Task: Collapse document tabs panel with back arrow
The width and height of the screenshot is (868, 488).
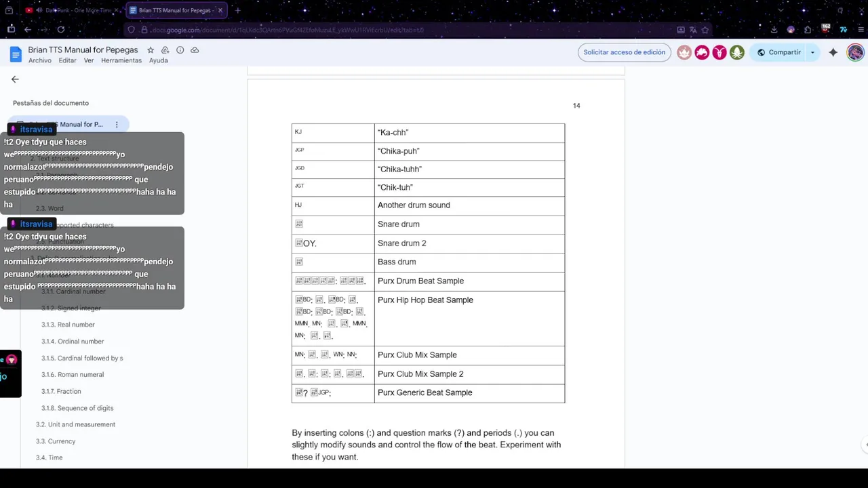Action: tap(15, 79)
